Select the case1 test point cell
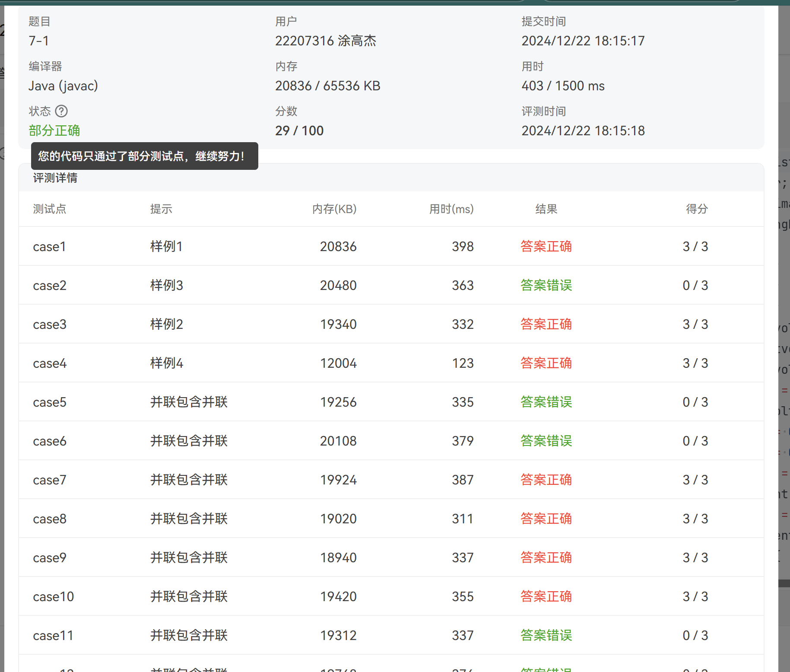The width and height of the screenshot is (790, 672). coord(49,246)
